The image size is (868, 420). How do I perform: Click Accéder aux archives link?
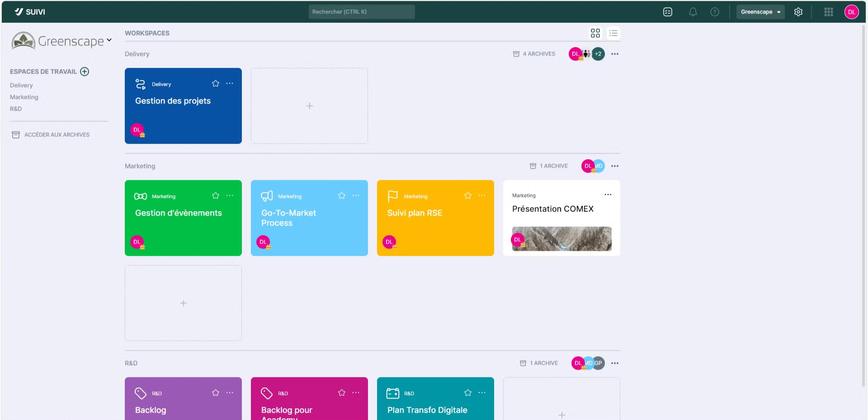pos(57,135)
